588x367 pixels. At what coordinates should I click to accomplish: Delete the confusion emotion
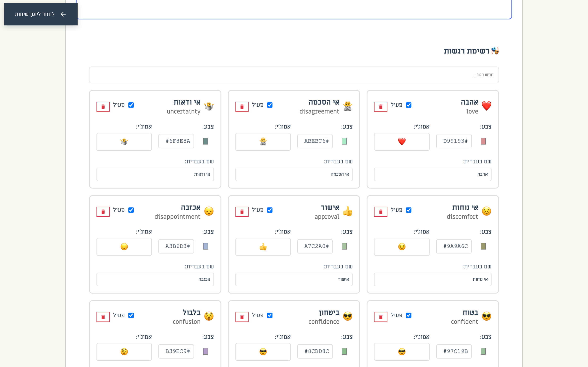[103, 317]
